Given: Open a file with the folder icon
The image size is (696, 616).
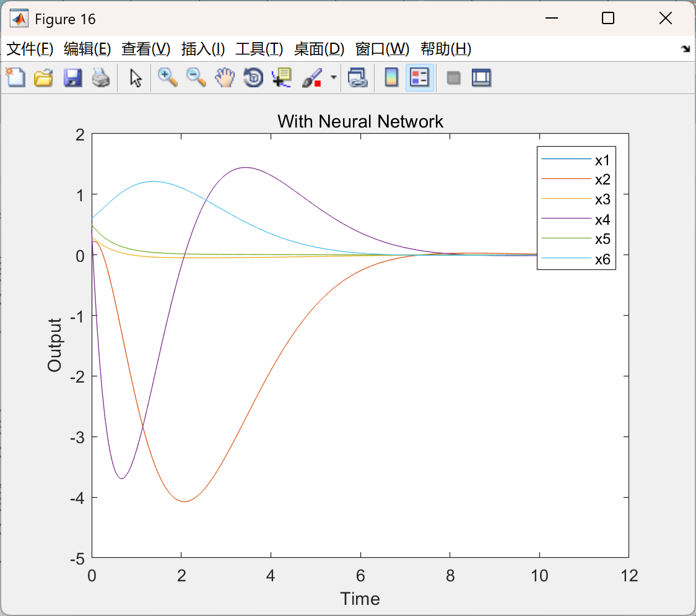Looking at the screenshot, I should click(43, 77).
